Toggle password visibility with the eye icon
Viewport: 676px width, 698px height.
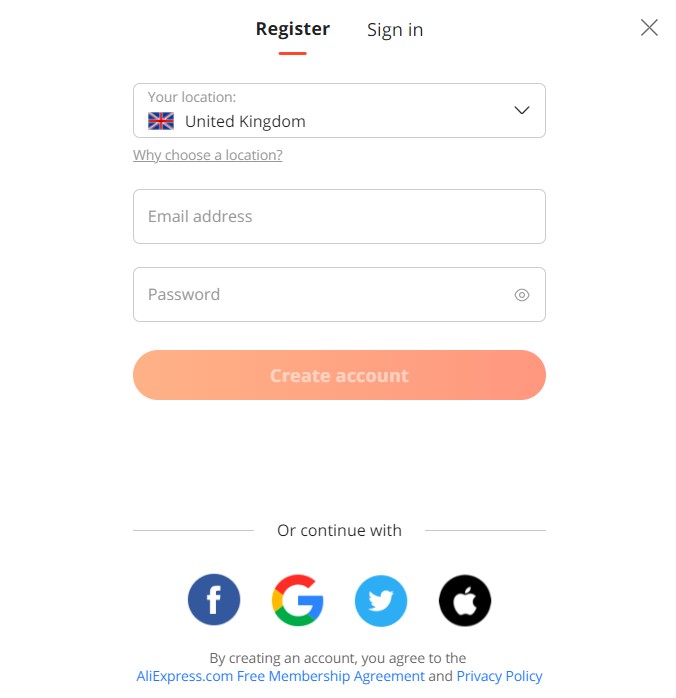click(x=522, y=295)
